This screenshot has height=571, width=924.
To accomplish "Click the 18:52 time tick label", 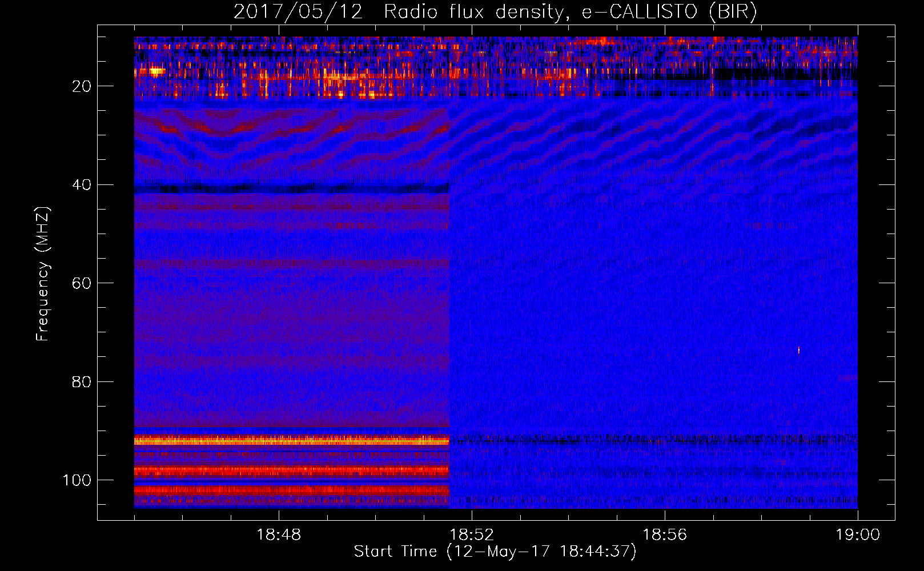I will (x=472, y=535).
